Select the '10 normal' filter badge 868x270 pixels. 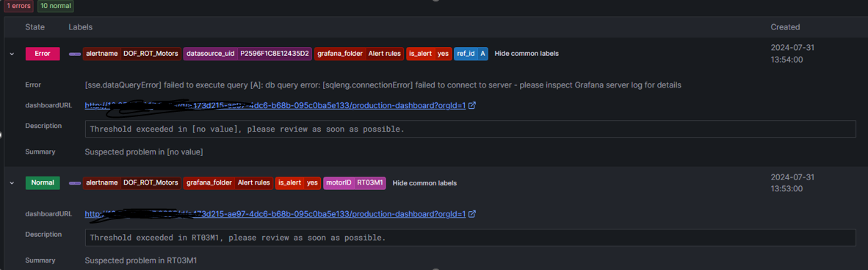(x=55, y=7)
